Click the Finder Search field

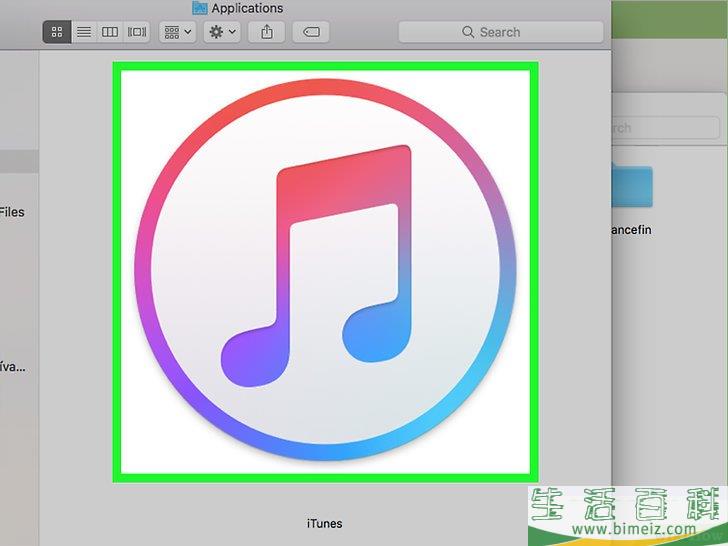[501, 32]
